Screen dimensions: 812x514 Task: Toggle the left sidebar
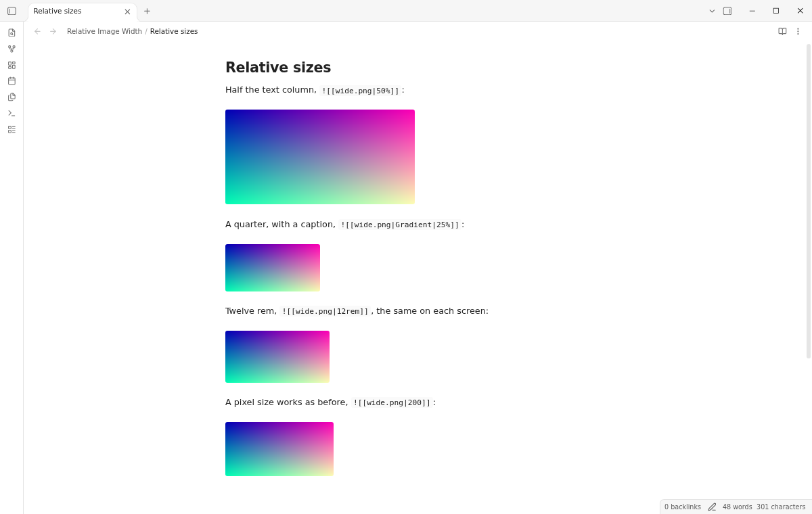click(12, 11)
